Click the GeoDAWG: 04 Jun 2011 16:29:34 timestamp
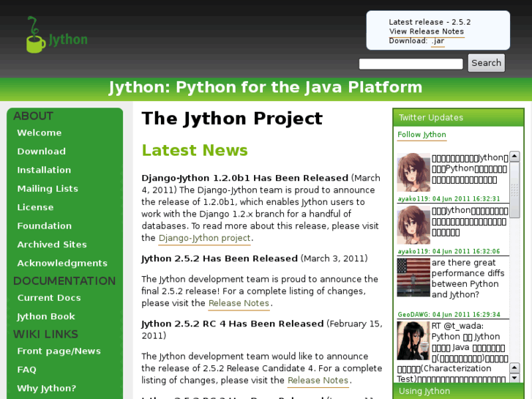Viewport: 532px width, 399px height. 449,315
